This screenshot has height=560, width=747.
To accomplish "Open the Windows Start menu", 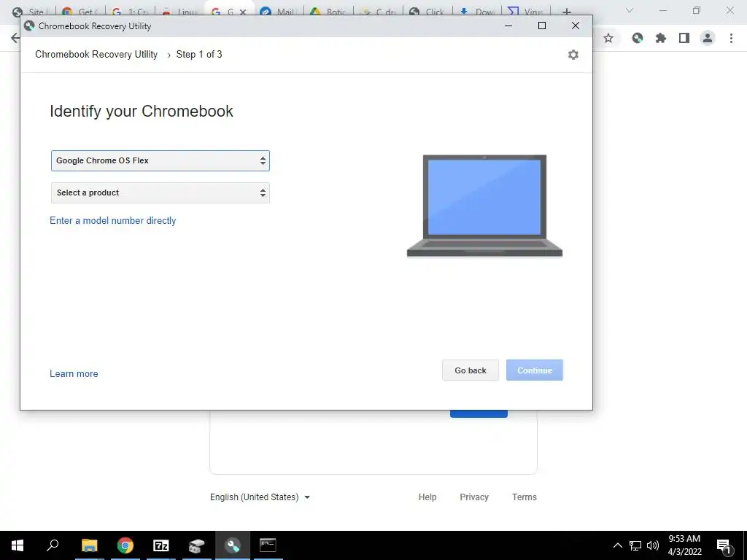I will pyautogui.click(x=18, y=545).
